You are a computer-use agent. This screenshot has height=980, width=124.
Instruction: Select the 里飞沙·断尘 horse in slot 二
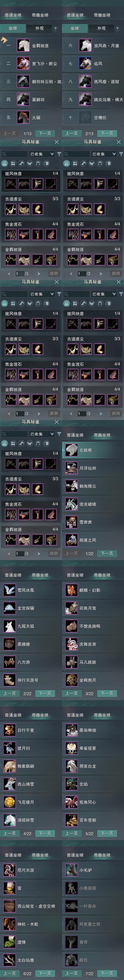(31, 64)
